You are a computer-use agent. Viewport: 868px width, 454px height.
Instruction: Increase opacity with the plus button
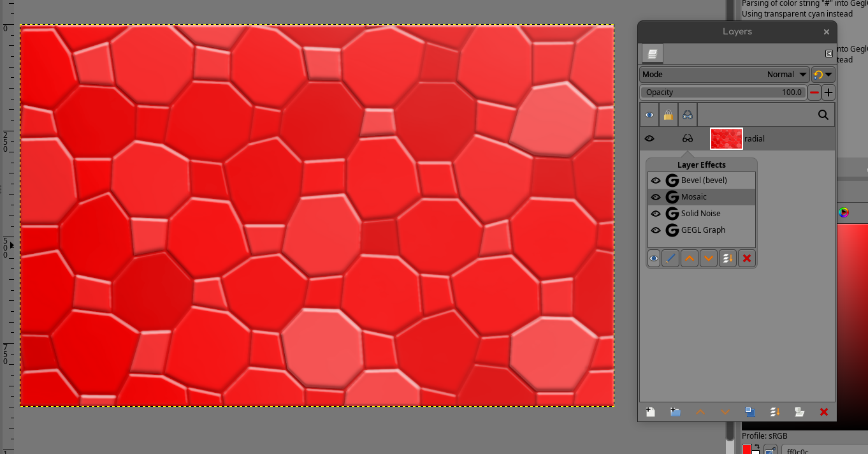(828, 92)
